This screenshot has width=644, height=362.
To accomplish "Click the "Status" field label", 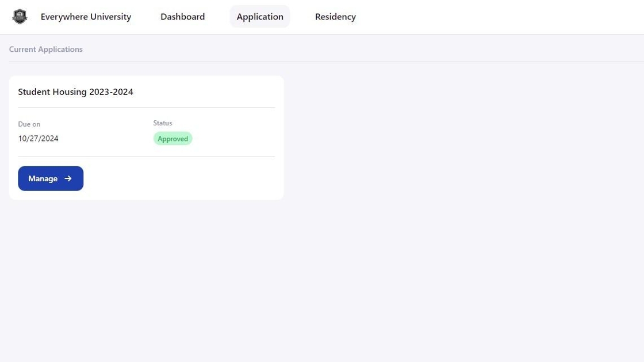I will click(163, 123).
